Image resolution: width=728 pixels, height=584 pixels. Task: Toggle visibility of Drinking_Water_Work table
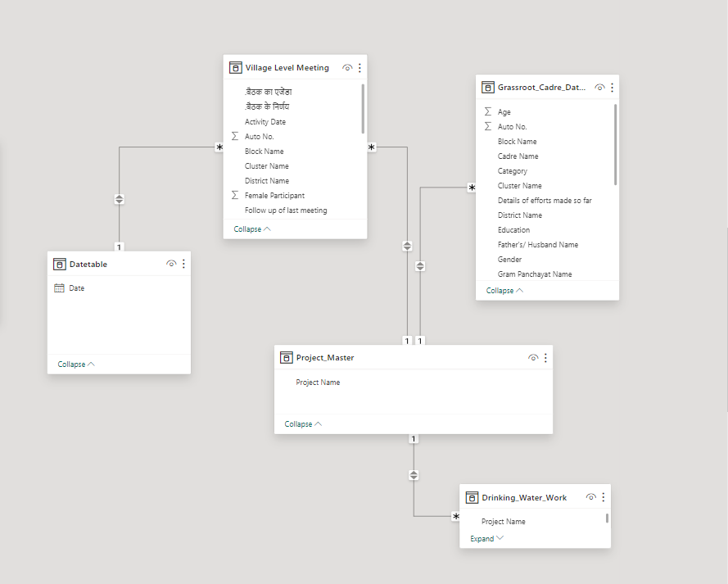pyautogui.click(x=591, y=497)
